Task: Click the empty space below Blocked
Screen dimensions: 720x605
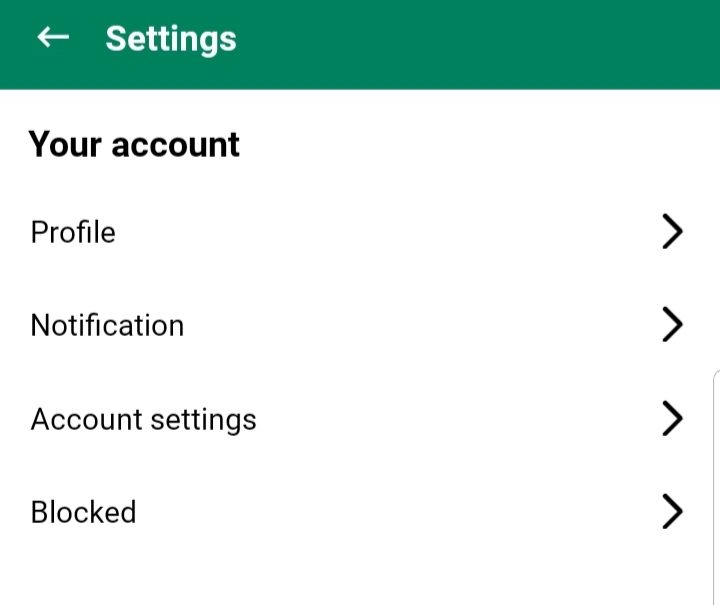Action: point(360,575)
